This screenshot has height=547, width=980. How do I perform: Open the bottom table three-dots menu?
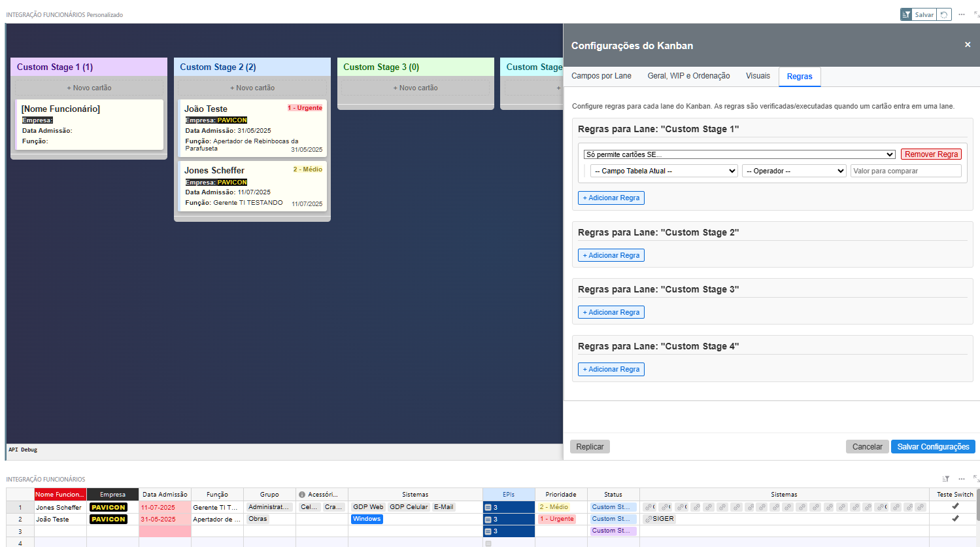tap(962, 479)
